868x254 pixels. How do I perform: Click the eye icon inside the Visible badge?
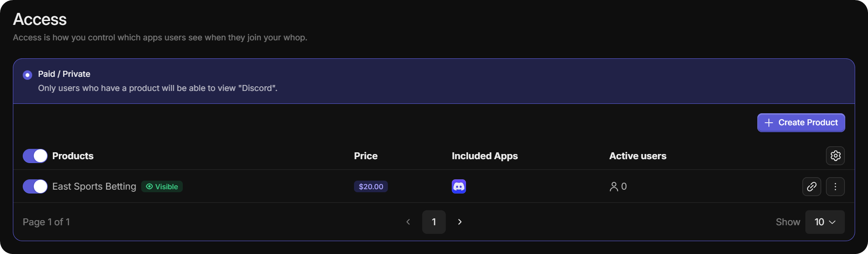pyautogui.click(x=149, y=187)
